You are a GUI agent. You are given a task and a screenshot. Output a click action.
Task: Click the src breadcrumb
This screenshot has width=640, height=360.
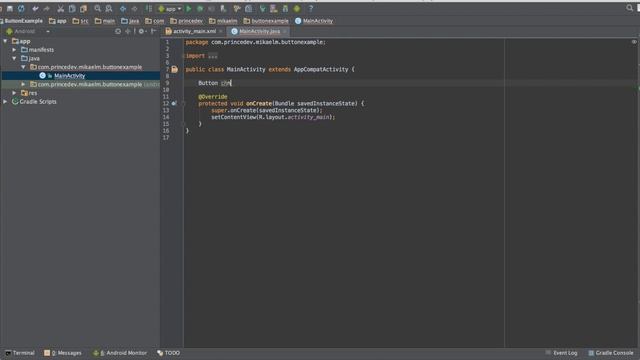pos(80,21)
